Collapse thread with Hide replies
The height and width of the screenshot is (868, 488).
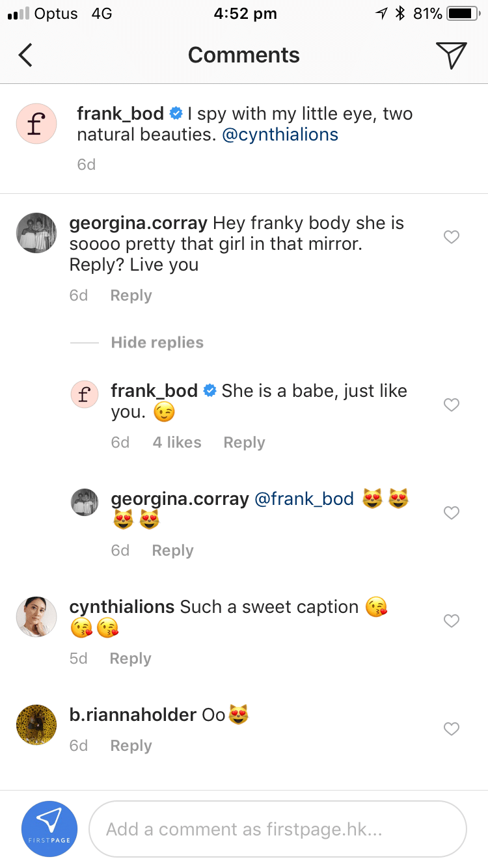coord(157,342)
